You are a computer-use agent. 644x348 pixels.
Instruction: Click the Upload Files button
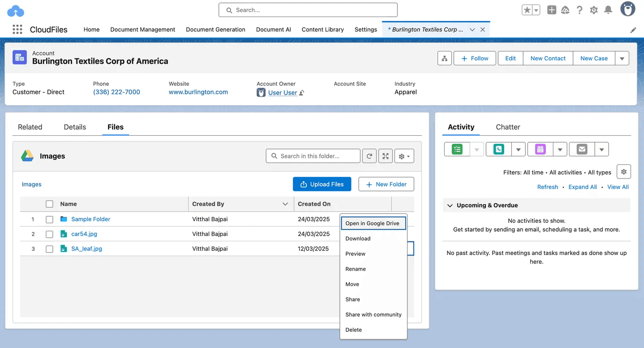[x=322, y=184]
